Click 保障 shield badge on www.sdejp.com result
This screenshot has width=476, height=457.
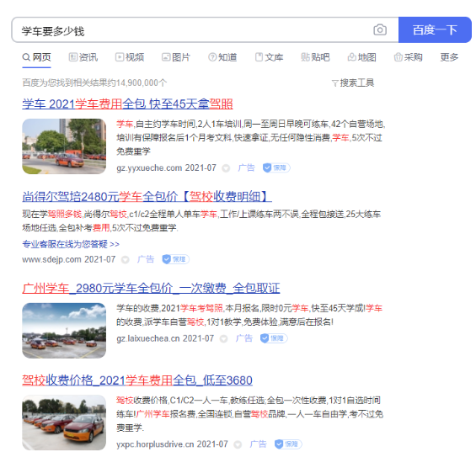point(175,259)
